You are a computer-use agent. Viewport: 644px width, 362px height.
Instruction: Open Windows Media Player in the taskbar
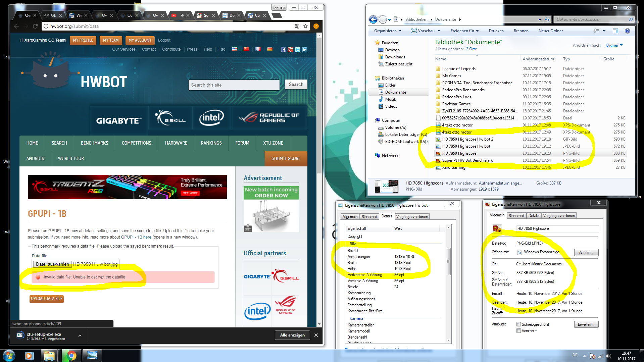tap(29, 356)
